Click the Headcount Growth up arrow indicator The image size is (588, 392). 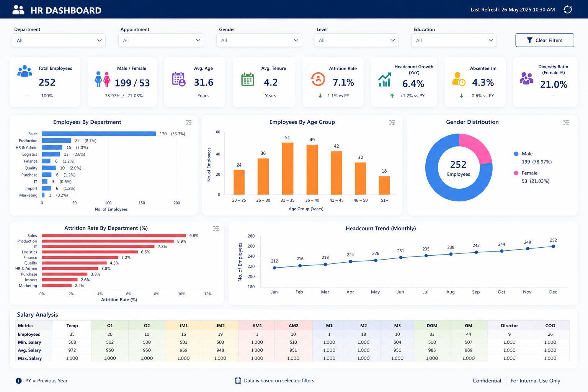392,96
